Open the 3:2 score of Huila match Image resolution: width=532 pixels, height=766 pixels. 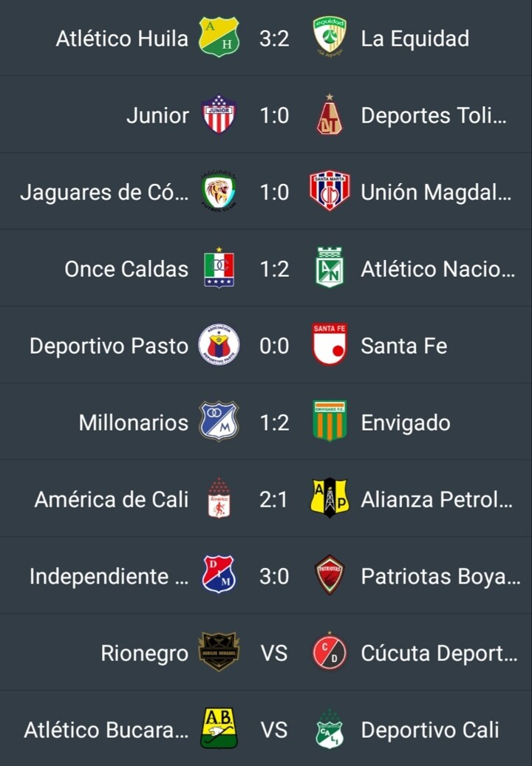[x=274, y=38]
